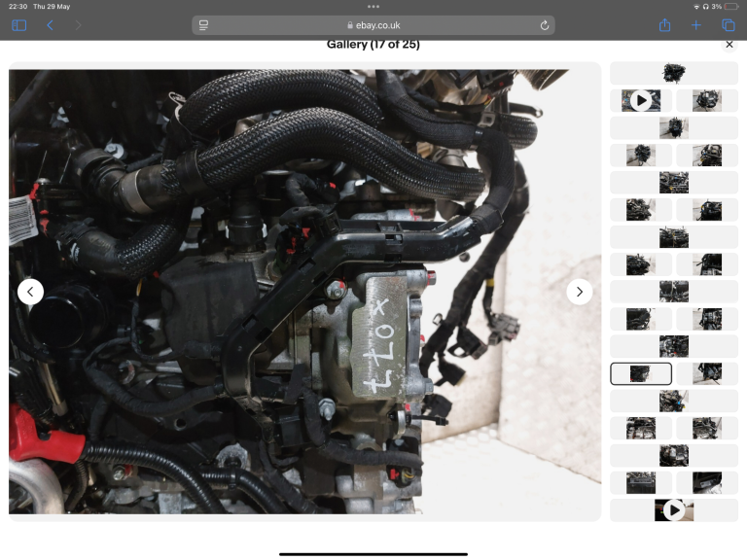Image resolution: width=747 pixels, height=560 pixels.
Task: Show the tab overview
Action: pos(728,25)
